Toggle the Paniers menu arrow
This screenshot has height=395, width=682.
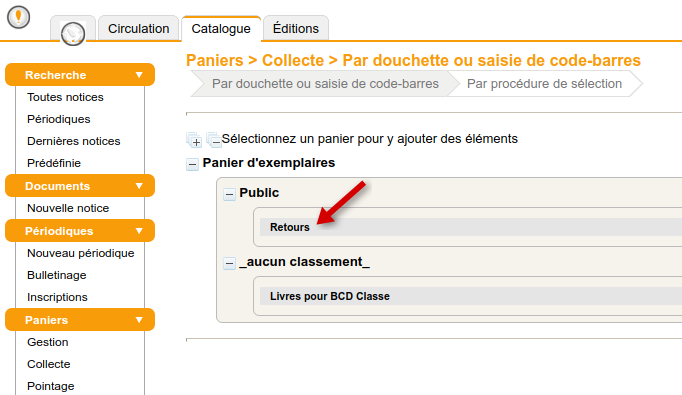tap(139, 320)
